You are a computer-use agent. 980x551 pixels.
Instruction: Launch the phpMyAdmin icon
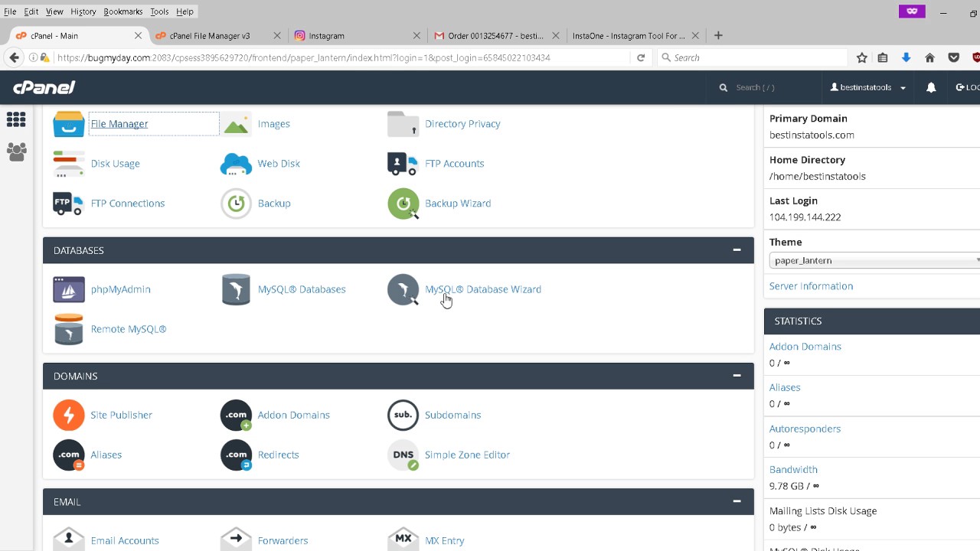[x=68, y=289]
